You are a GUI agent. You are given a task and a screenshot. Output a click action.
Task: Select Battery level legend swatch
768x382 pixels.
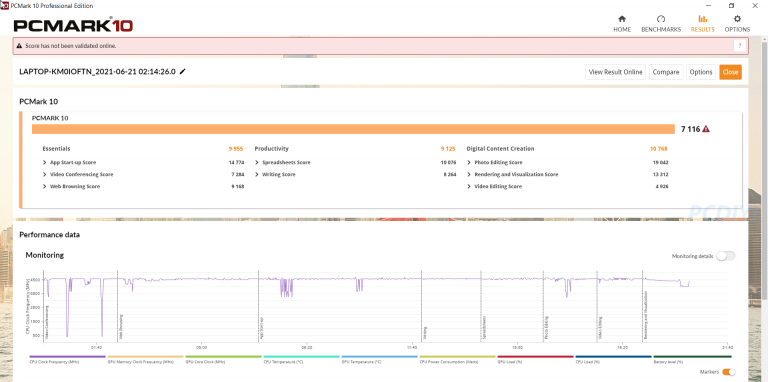693,357
